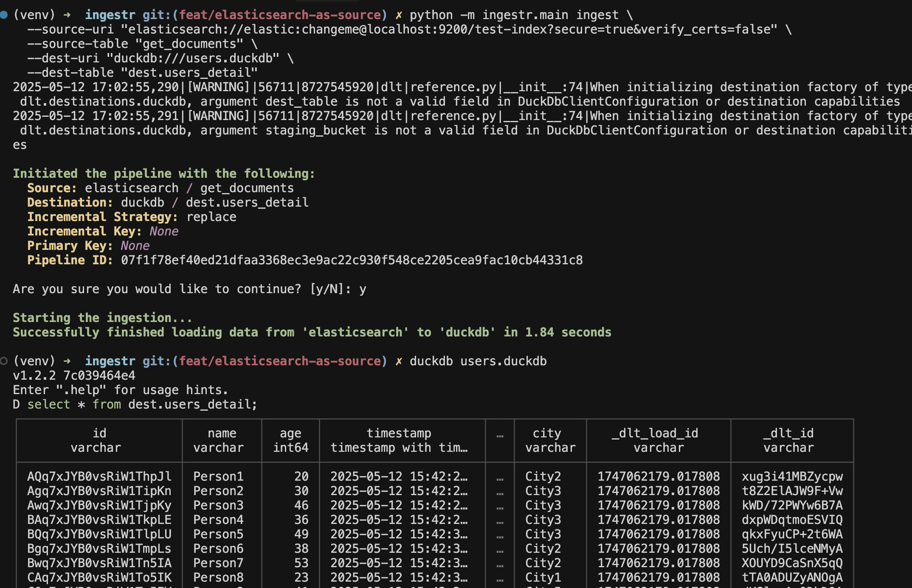Image resolution: width=912 pixels, height=588 pixels.
Task: Click the 'Starting the ingestion...' line
Action: pyautogui.click(x=102, y=318)
